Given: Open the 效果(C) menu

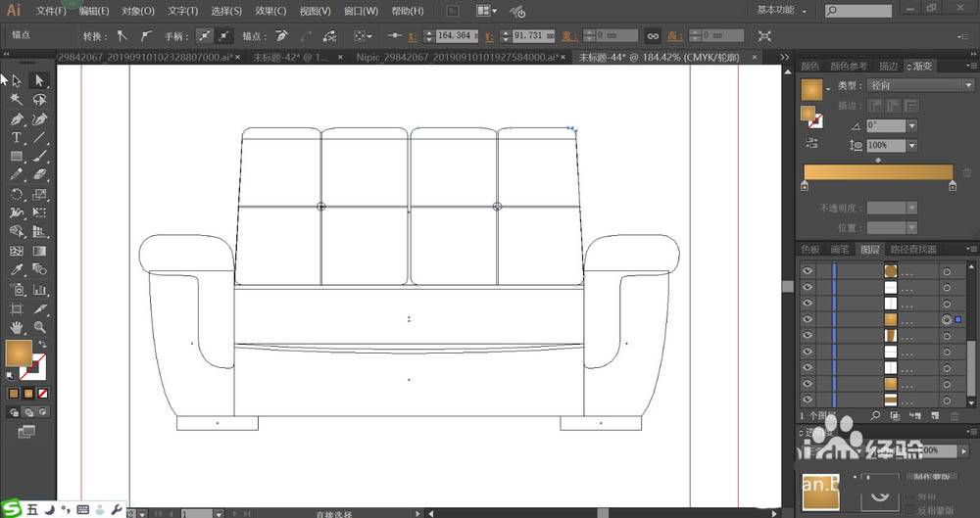Looking at the screenshot, I should (x=270, y=11).
